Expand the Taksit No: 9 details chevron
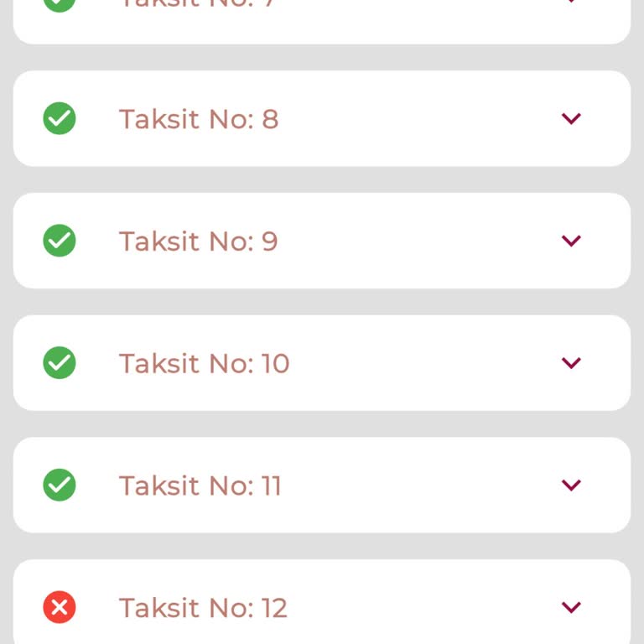 [x=571, y=241]
